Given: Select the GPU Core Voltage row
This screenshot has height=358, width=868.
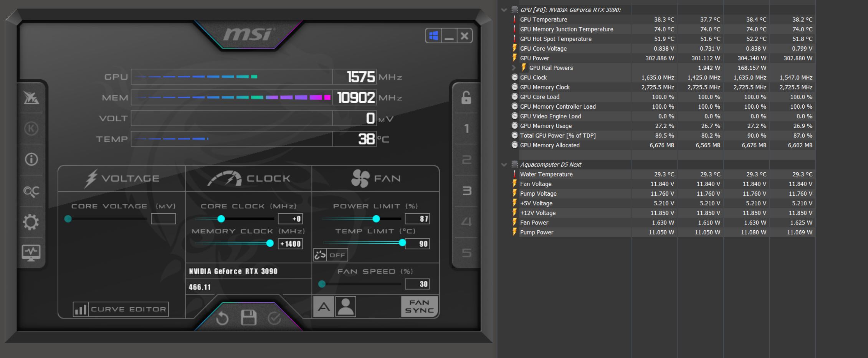Looking at the screenshot, I should click(x=663, y=48).
